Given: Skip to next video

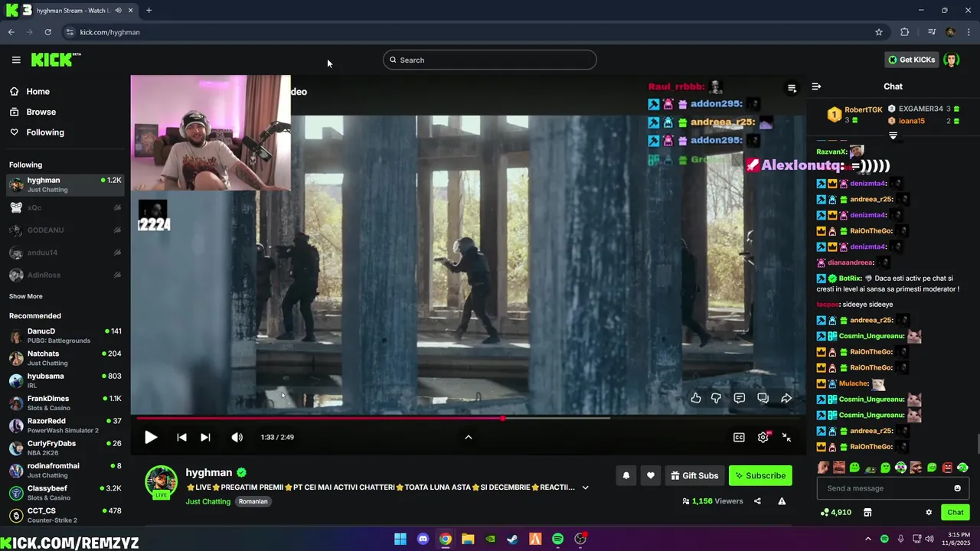Looking at the screenshot, I should tap(205, 437).
